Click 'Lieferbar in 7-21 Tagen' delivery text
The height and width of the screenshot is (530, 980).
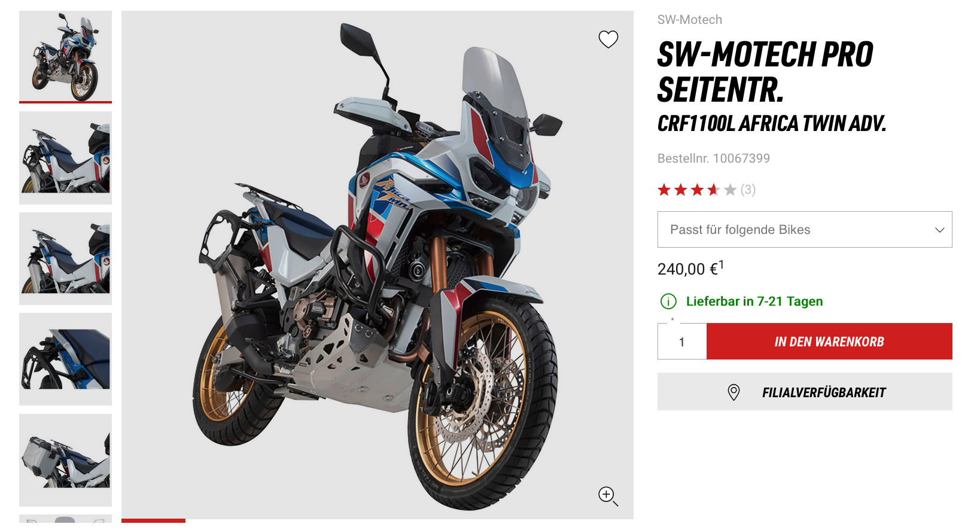point(754,301)
